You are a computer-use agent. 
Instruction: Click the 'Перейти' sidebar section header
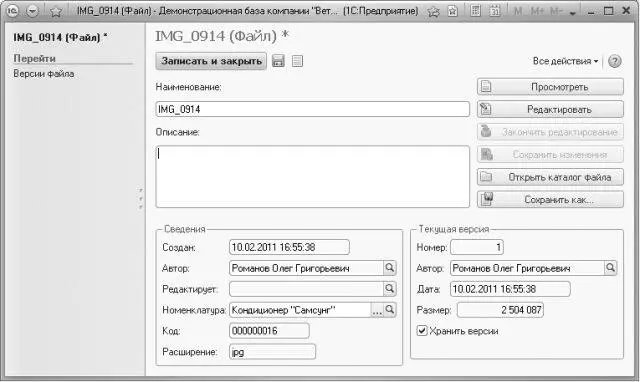click(35, 58)
